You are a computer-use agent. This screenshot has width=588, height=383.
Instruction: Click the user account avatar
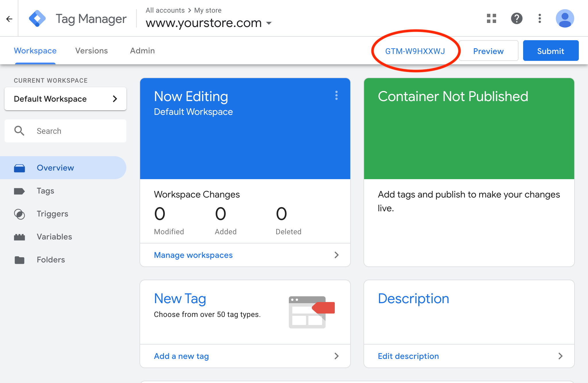[565, 19]
